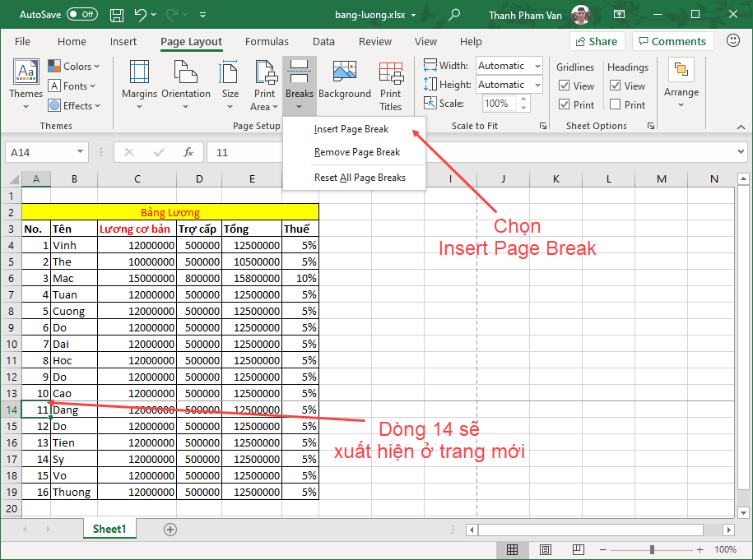
Task: Open Ribbon Display Options icon
Action: coord(620,15)
